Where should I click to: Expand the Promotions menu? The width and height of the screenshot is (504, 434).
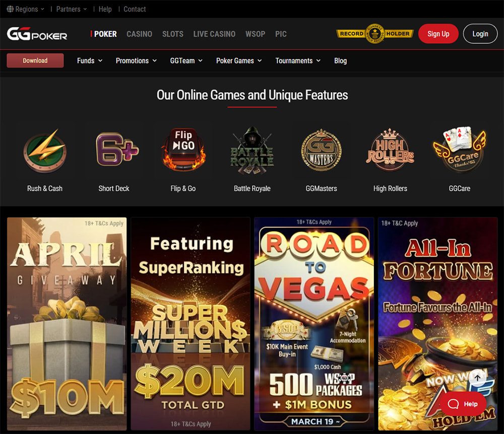coord(136,61)
